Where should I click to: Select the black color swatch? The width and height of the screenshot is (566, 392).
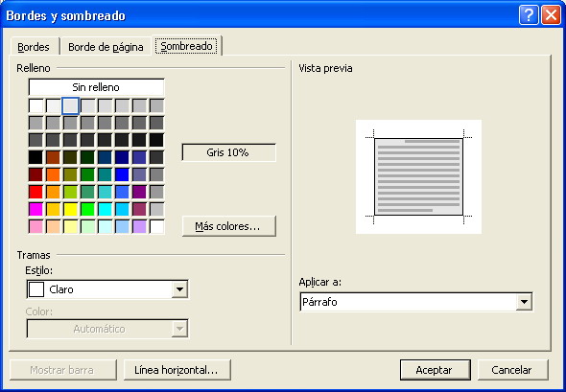[35, 157]
